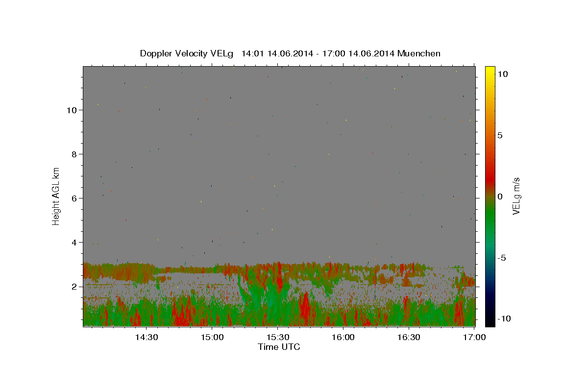Click the colorbar value 5

(500, 135)
